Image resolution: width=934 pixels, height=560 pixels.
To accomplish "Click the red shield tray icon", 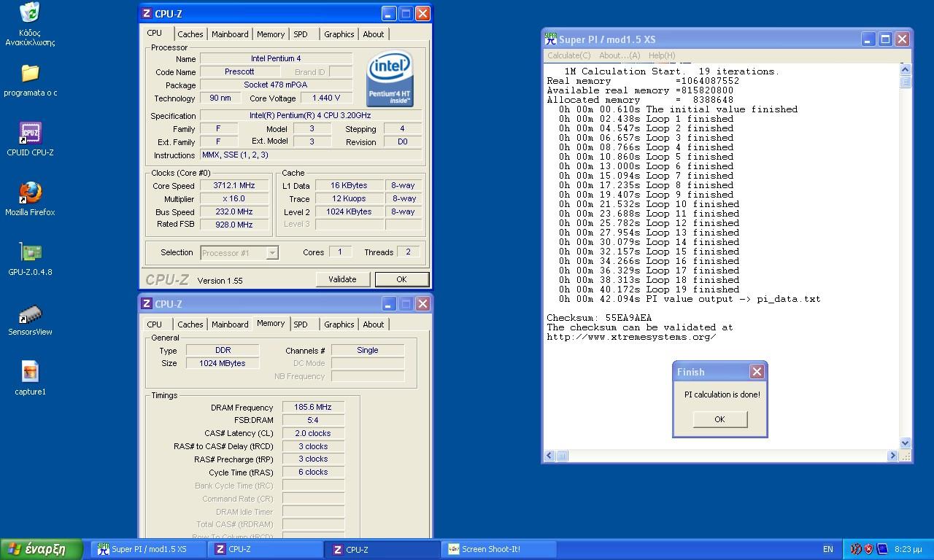I will [869, 549].
